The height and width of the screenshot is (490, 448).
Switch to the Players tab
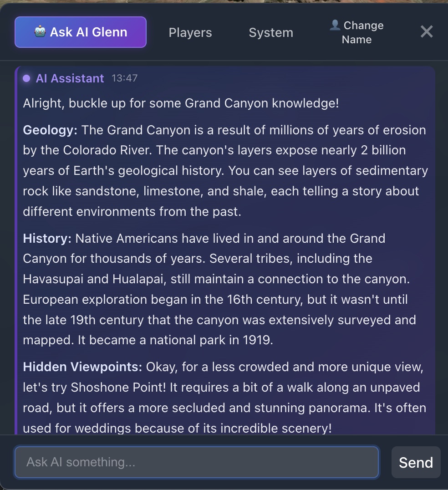coord(190,32)
